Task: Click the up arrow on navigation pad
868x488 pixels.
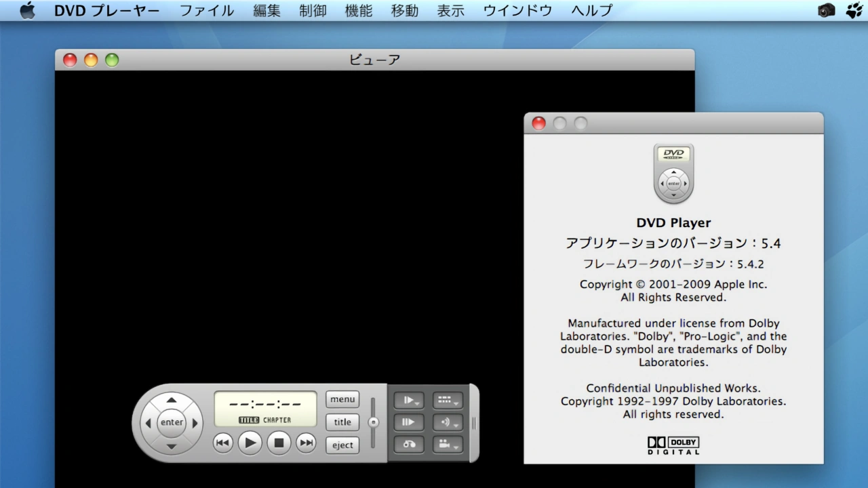Action: (x=172, y=400)
